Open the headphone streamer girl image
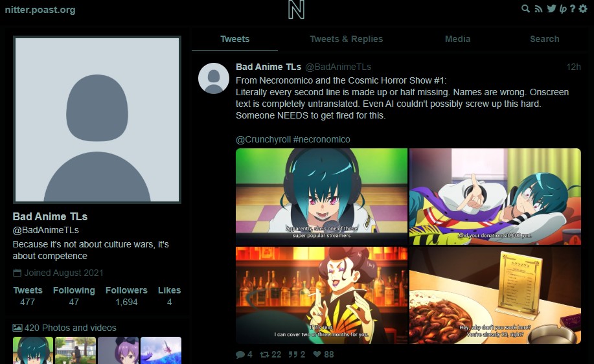Viewport: 594px width, 364px height. [321, 196]
